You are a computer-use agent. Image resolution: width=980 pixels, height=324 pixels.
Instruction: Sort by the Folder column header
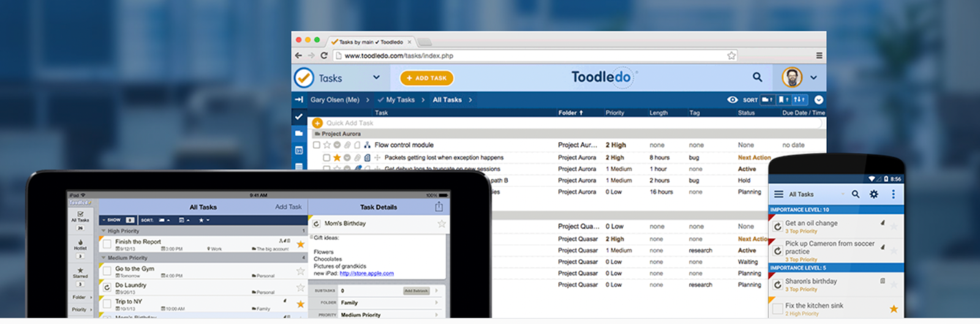(x=570, y=113)
